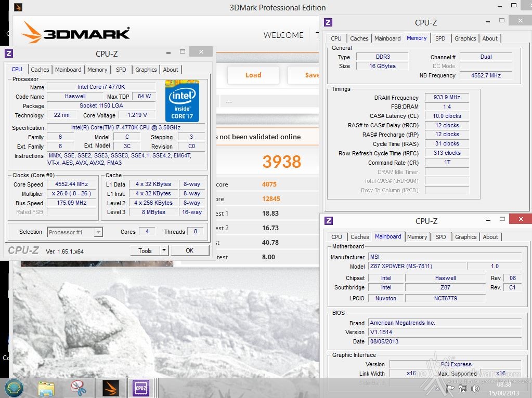
Task: Open CPU tab in Mainboard CPU-Z window
Action: click(x=336, y=237)
